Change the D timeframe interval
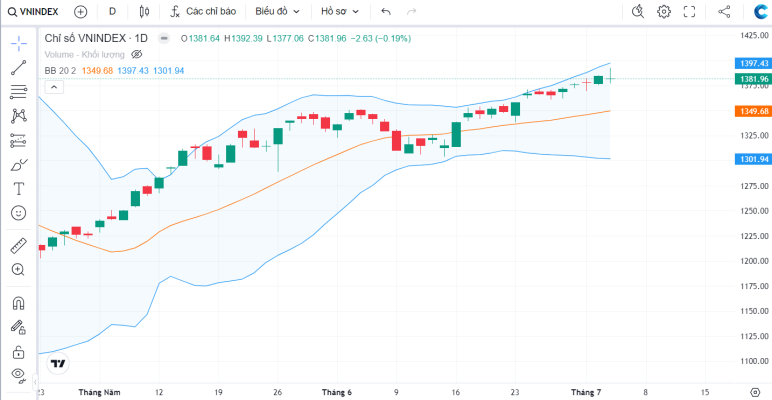This screenshot has width=772, height=400. click(112, 12)
